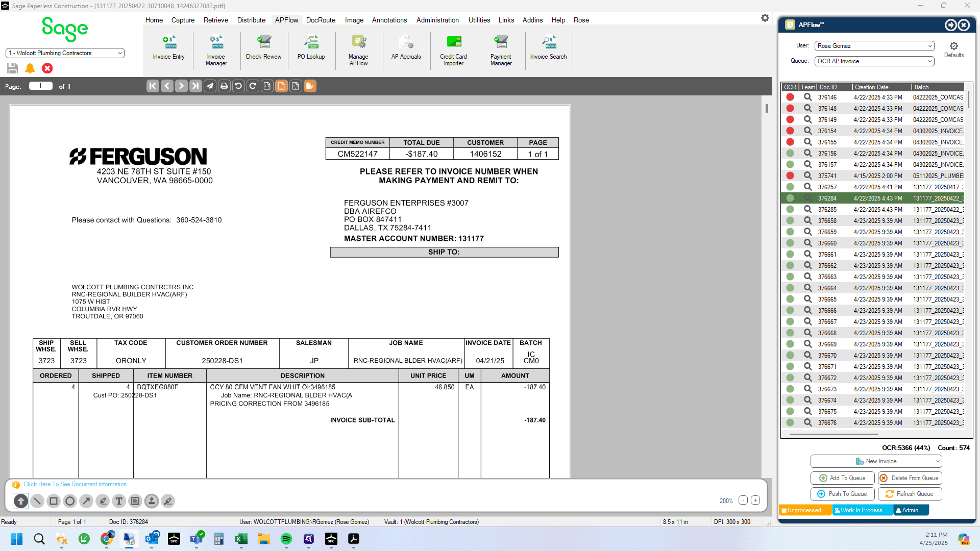Toggle fit-to-page view mode

pyautogui.click(x=296, y=86)
